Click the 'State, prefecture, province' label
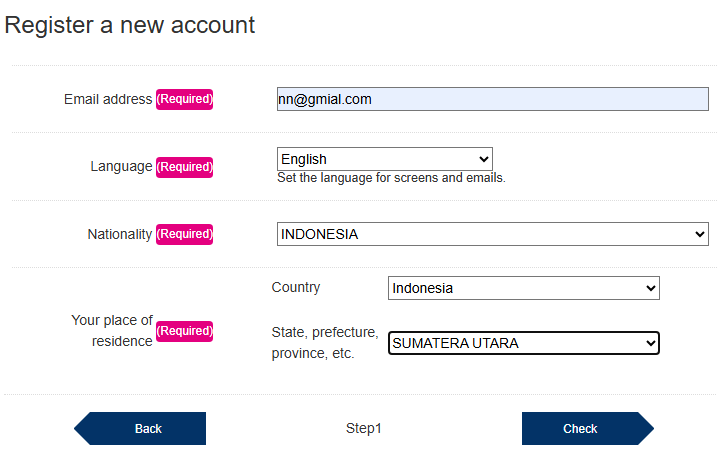Image resolution: width=717 pixels, height=450 pixels. [324, 342]
